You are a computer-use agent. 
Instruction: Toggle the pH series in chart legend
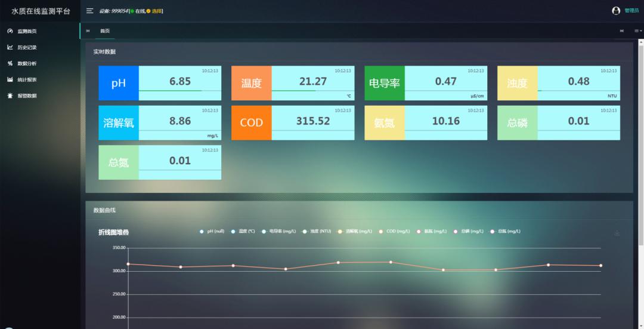coord(213,231)
